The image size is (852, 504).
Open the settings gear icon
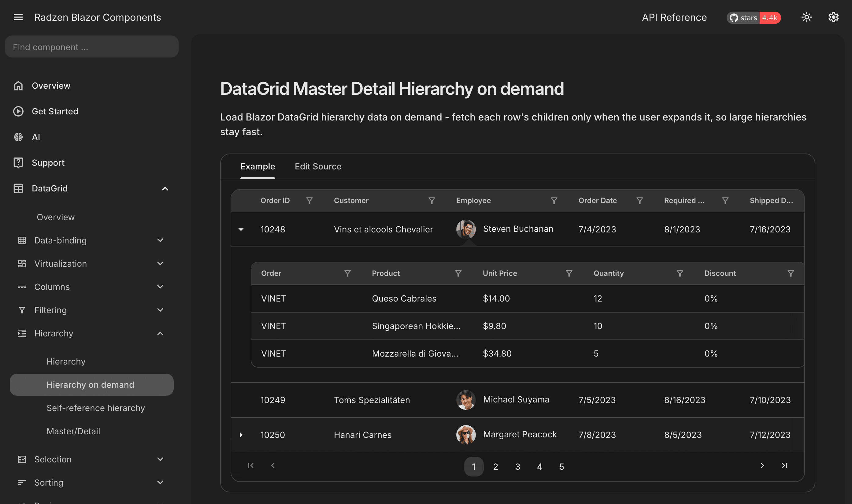click(x=833, y=17)
